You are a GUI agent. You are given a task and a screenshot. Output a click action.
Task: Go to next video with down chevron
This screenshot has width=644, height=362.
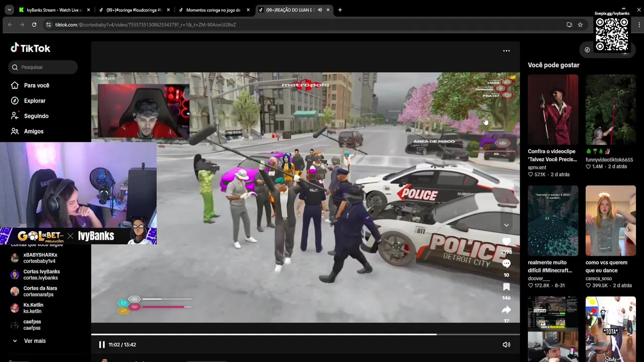click(506, 225)
